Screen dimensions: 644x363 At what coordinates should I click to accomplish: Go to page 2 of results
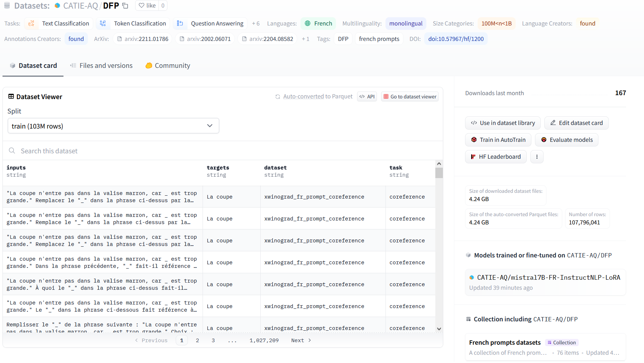(x=197, y=340)
